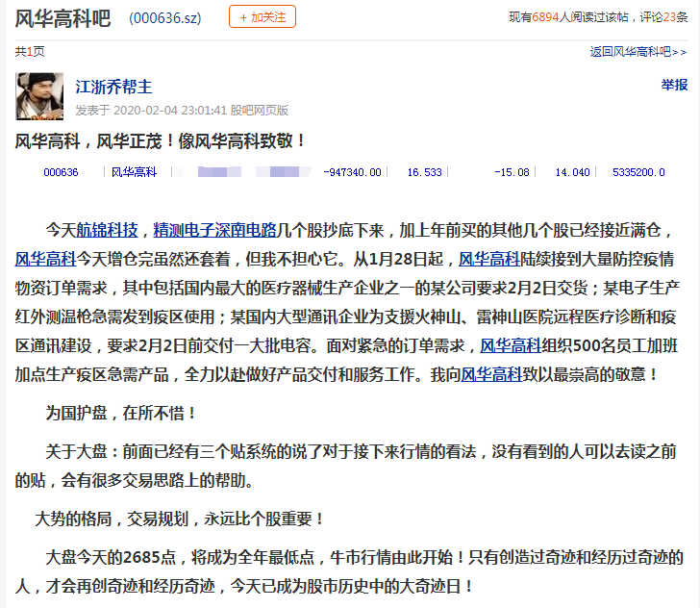Image resolution: width=700 pixels, height=608 pixels.
Task: Open 风华高科 link before 致以最崇高的敬意
Action: click(x=491, y=374)
